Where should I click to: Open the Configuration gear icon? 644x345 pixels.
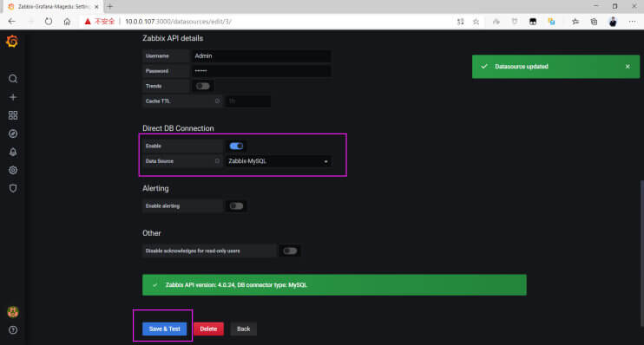point(13,170)
